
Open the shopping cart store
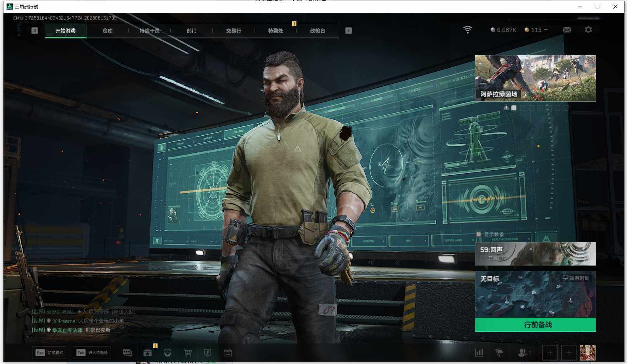click(x=188, y=352)
